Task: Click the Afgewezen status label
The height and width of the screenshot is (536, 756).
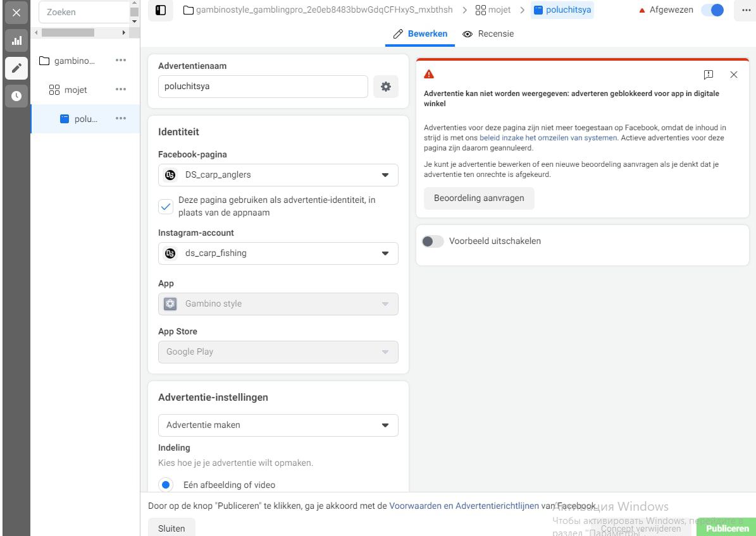Action: point(671,9)
